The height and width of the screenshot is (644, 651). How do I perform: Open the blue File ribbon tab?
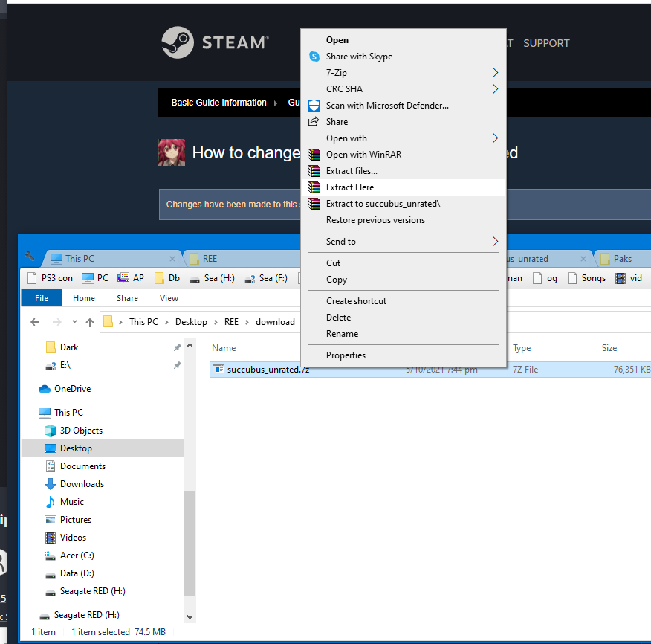tap(42, 298)
